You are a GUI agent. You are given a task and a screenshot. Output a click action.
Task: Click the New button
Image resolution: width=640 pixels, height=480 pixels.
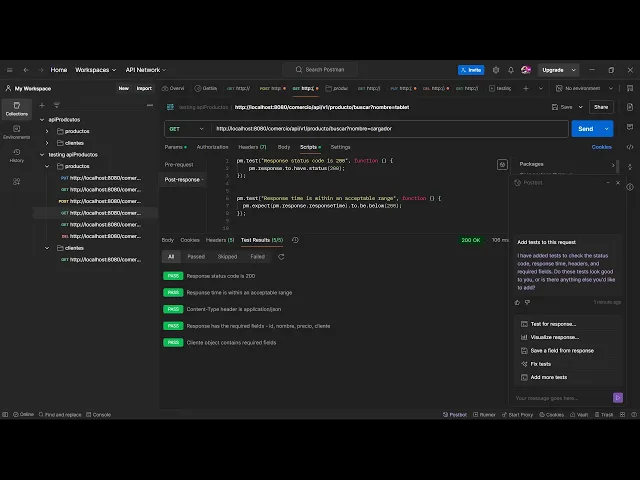coord(124,88)
